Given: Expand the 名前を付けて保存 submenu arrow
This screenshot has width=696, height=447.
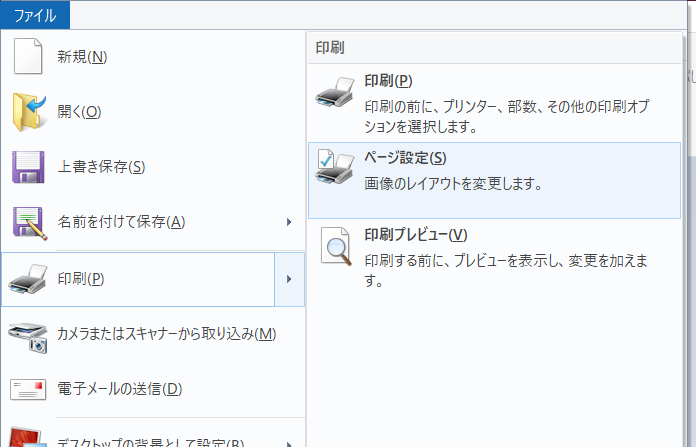Looking at the screenshot, I should coord(289,222).
